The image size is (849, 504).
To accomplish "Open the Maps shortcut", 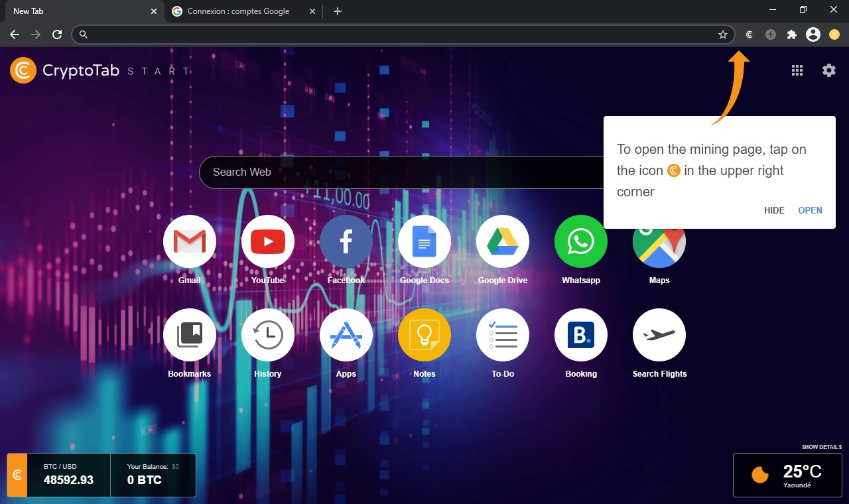I will pyautogui.click(x=659, y=249).
